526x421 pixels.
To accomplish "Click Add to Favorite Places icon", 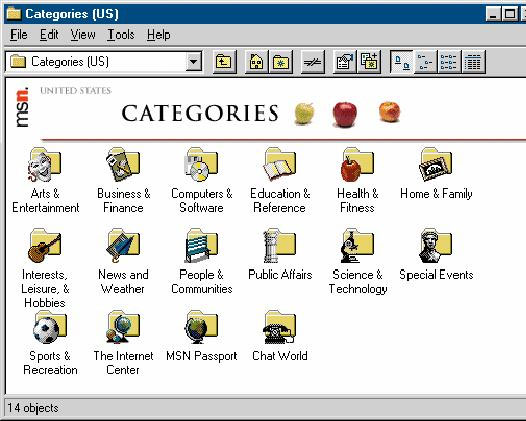I will pyautogui.click(x=369, y=62).
